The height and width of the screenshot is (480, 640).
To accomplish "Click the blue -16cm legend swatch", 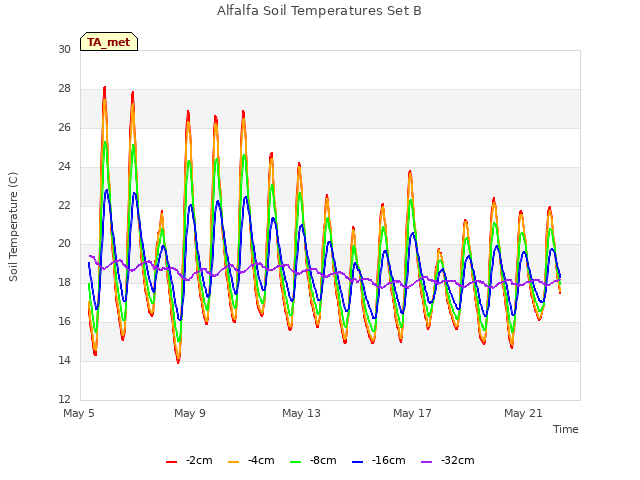I will pos(358,462).
